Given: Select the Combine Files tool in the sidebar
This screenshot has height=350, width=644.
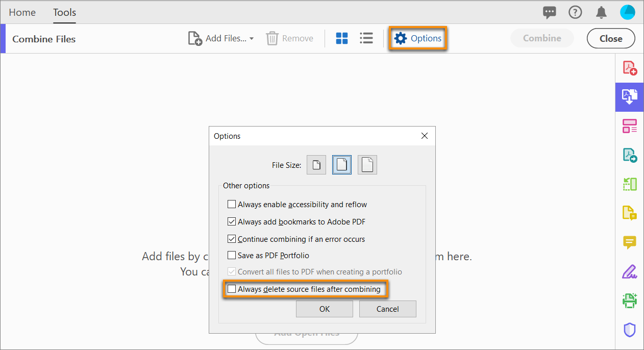Looking at the screenshot, I should [x=629, y=97].
